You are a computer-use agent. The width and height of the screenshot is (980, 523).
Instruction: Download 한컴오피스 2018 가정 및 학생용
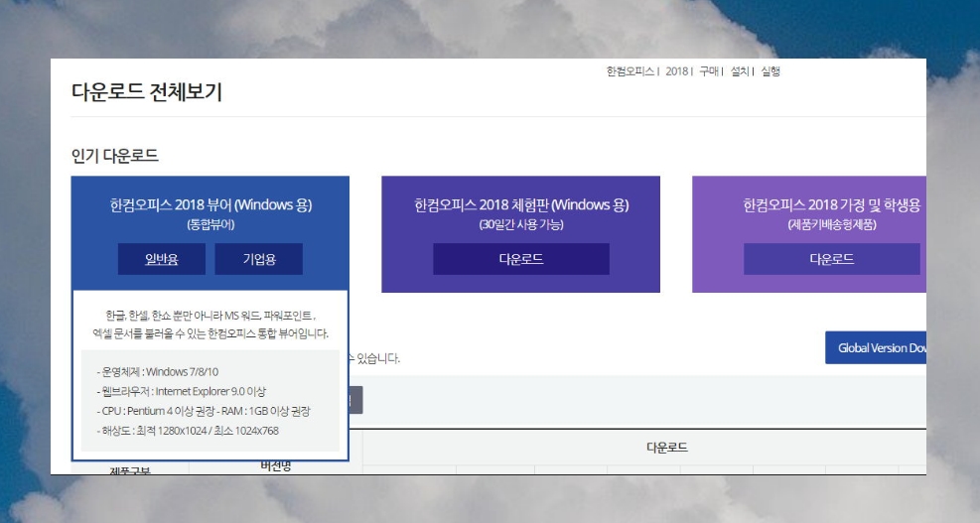(831, 259)
